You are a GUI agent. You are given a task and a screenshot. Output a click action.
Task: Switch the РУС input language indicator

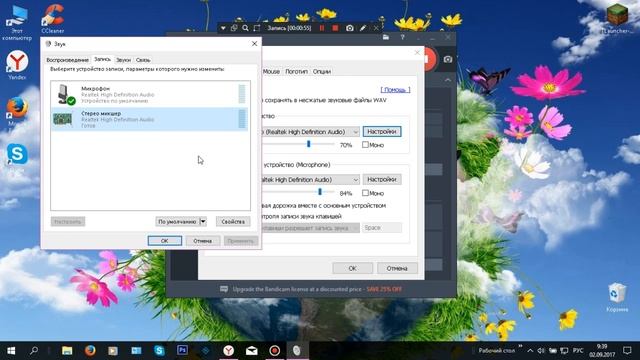click(x=578, y=351)
